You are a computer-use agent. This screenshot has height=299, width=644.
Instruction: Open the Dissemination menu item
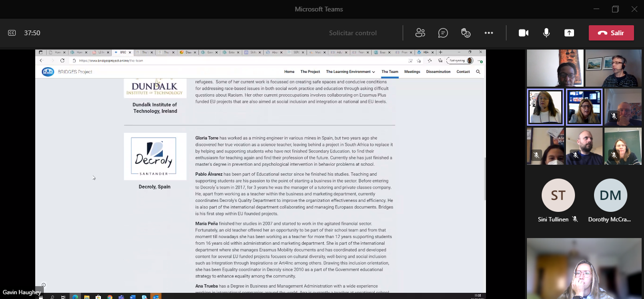click(x=438, y=72)
